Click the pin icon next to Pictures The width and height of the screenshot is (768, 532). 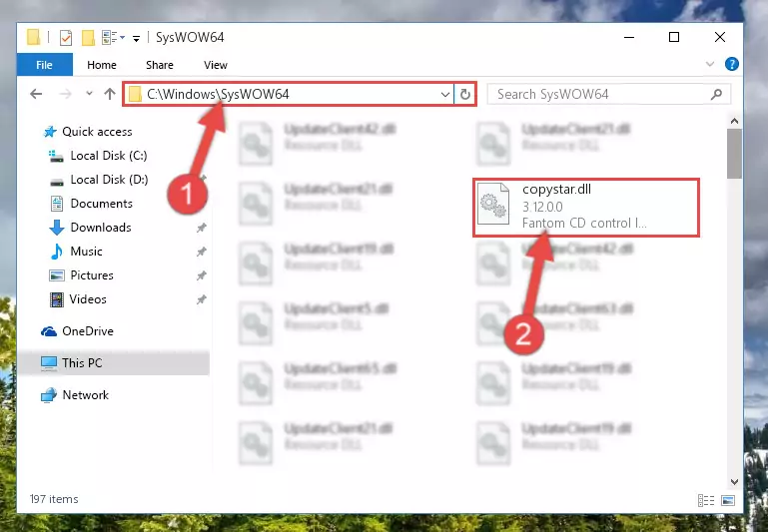click(202, 275)
